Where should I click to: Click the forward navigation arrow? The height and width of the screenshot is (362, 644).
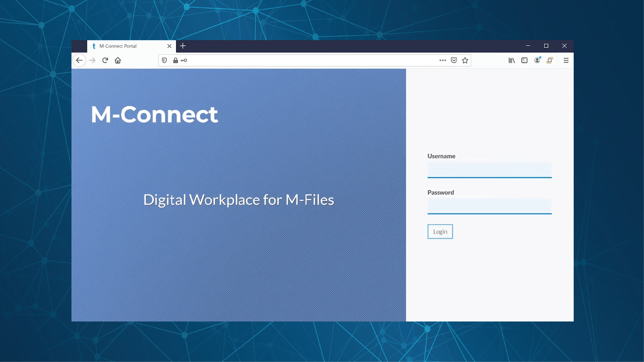tap(92, 60)
